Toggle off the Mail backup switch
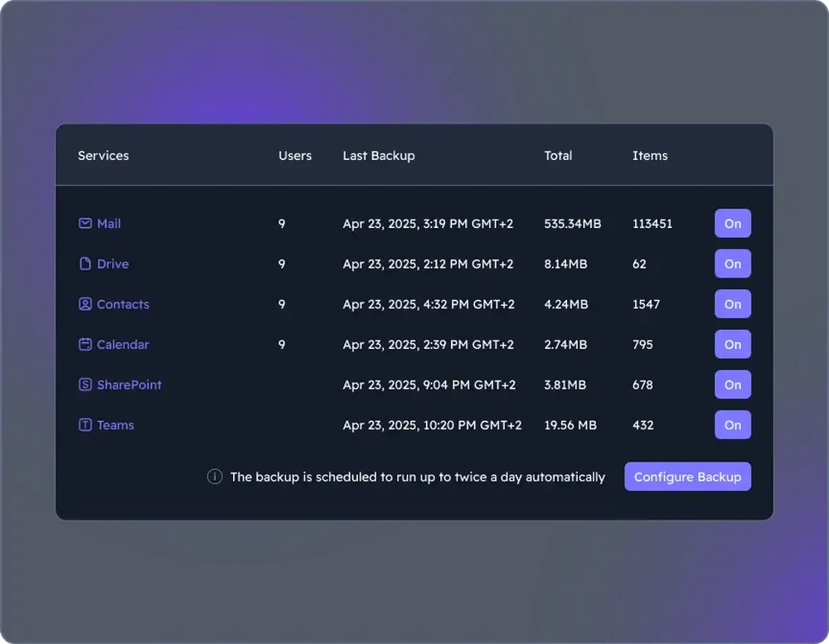Screen dimensions: 829x644 click(x=732, y=223)
